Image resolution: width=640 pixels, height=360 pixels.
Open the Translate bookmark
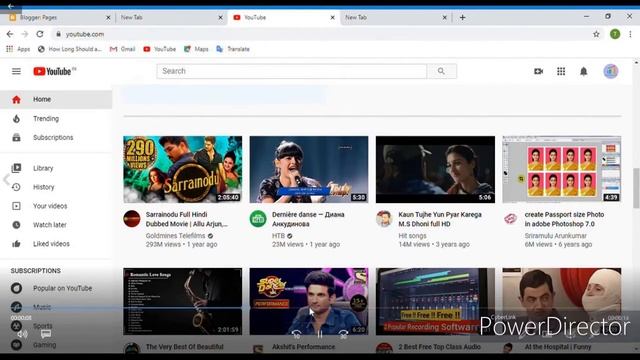tap(233, 49)
